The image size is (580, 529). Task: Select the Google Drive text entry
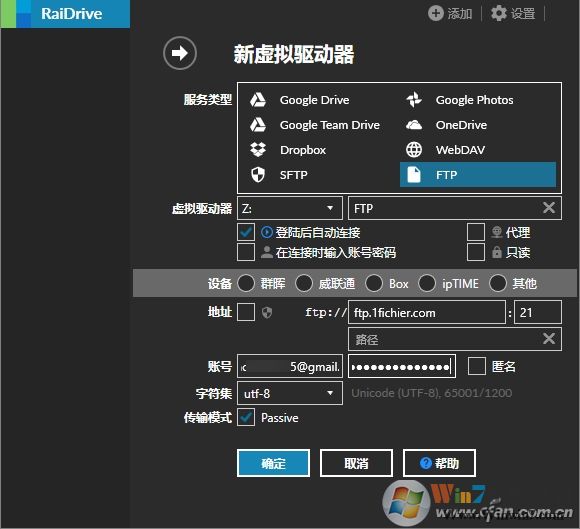[x=314, y=100]
